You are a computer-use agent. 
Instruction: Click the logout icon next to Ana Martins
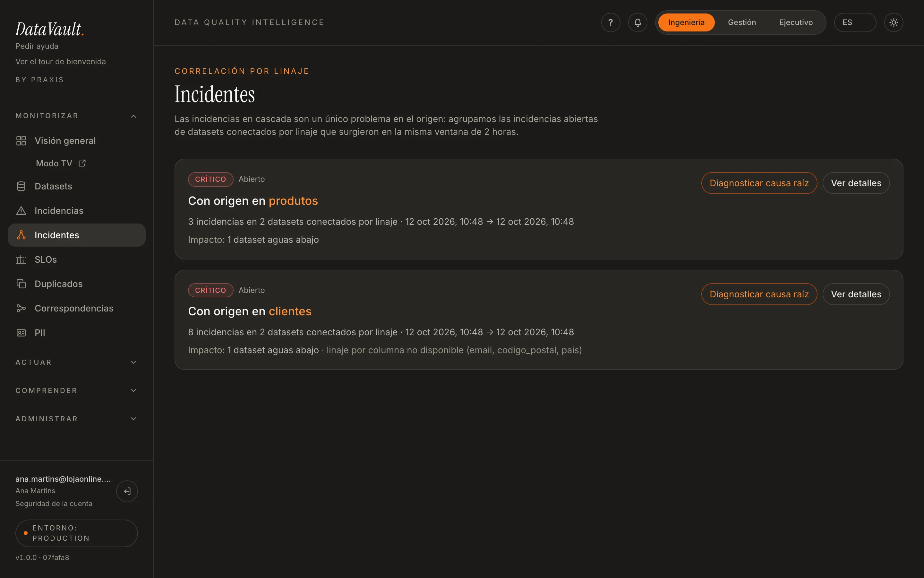click(127, 491)
